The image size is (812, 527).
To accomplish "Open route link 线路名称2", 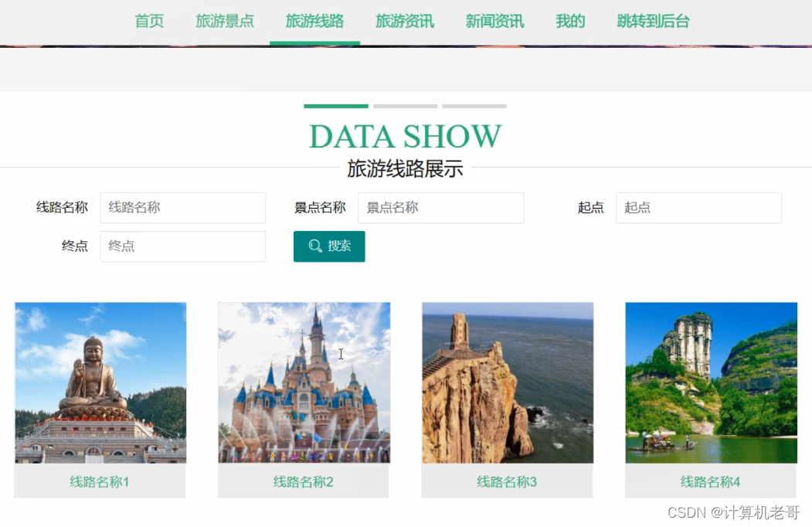I will (x=303, y=481).
